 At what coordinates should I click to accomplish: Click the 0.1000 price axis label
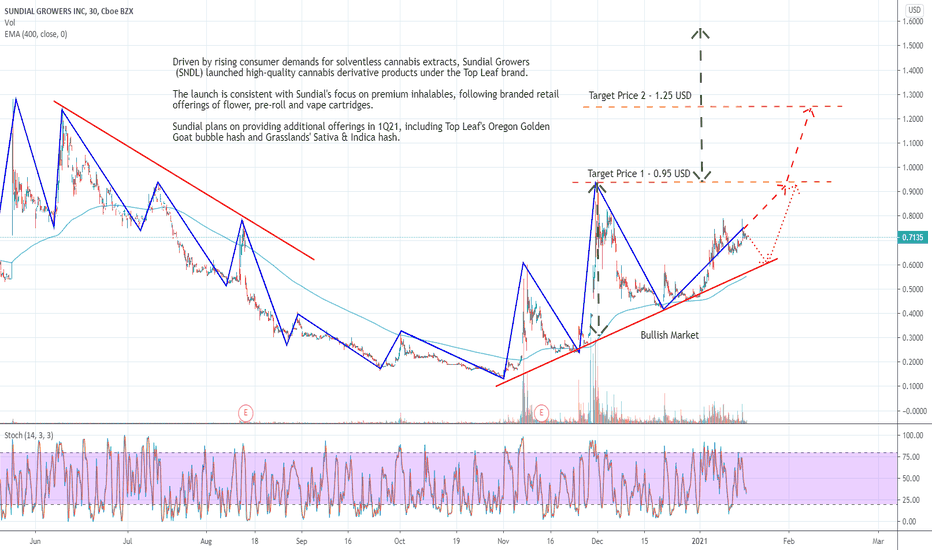coord(912,386)
